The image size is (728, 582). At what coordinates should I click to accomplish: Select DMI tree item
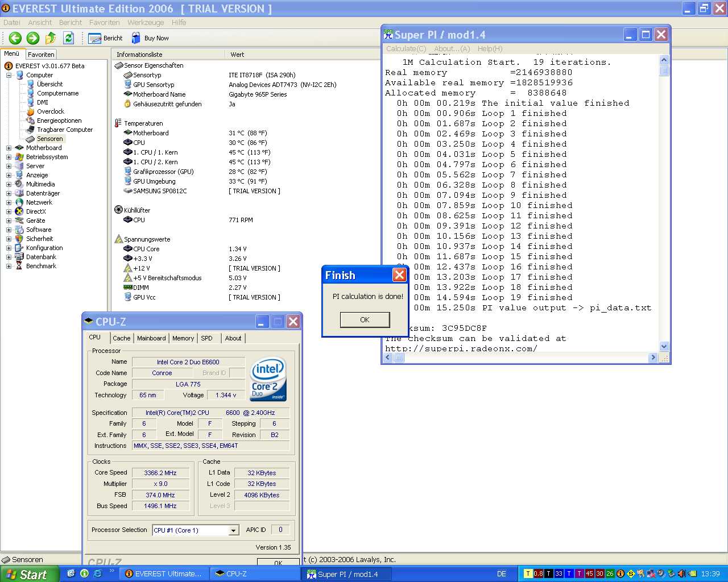click(x=43, y=102)
